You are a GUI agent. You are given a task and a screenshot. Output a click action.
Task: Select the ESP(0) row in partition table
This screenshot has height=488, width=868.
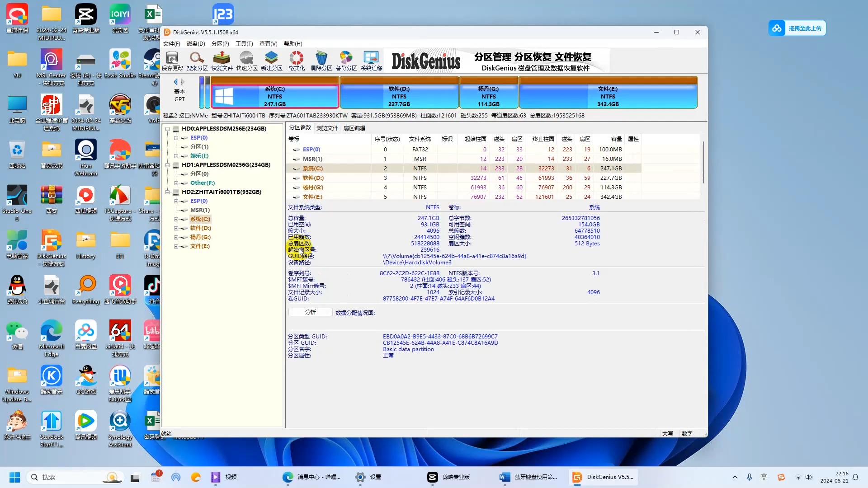pos(463,150)
